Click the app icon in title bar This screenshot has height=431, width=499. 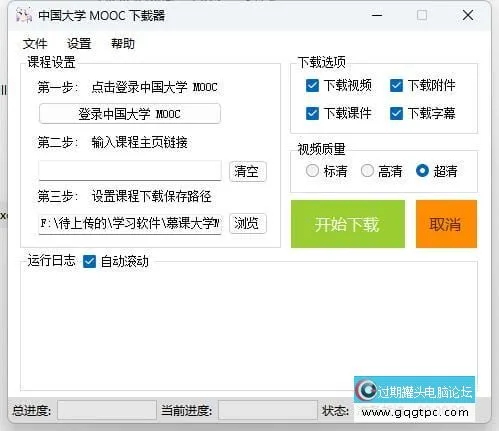[24, 15]
